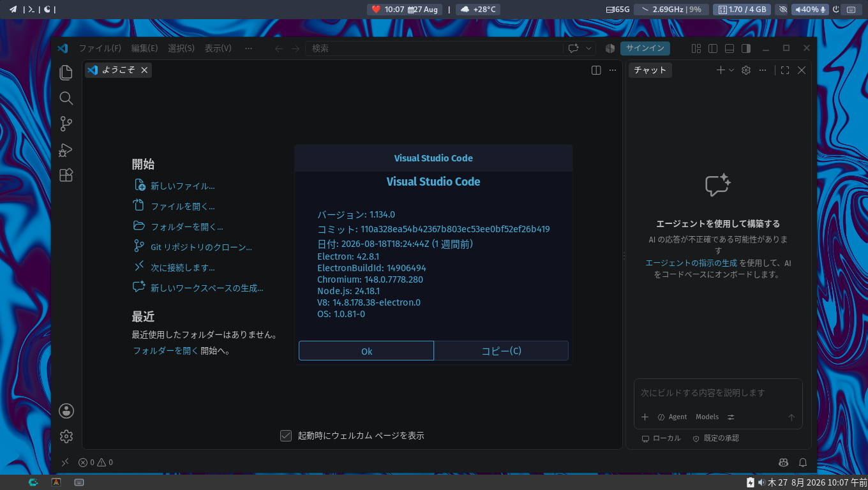Toggle the bottom panel visibility
This screenshot has width=868, height=490.
(730, 48)
